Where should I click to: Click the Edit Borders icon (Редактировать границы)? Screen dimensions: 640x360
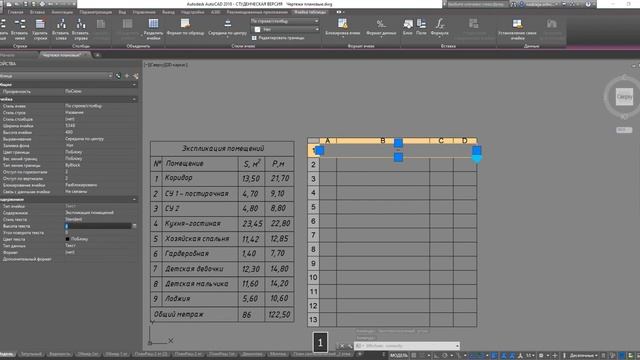tap(254, 38)
